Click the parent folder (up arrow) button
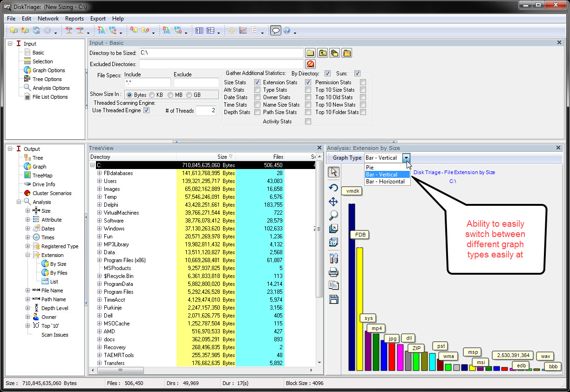The image size is (570, 392). click(x=323, y=53)
